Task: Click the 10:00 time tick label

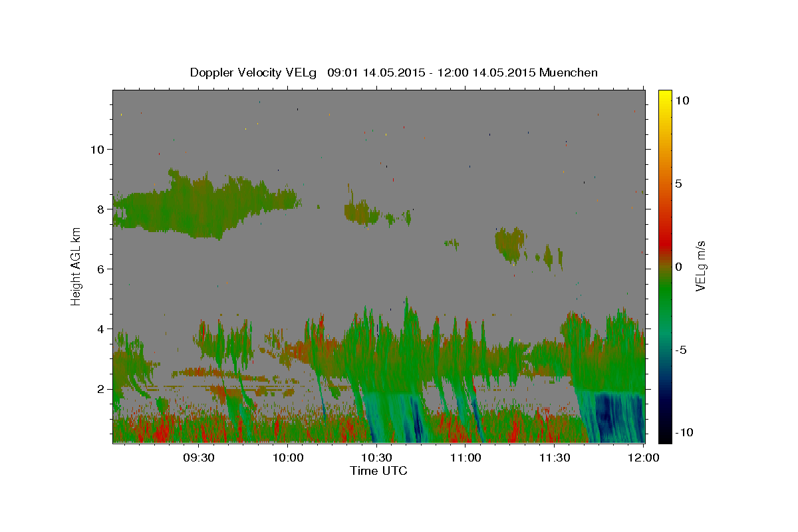Action: (x=288, y=458)
